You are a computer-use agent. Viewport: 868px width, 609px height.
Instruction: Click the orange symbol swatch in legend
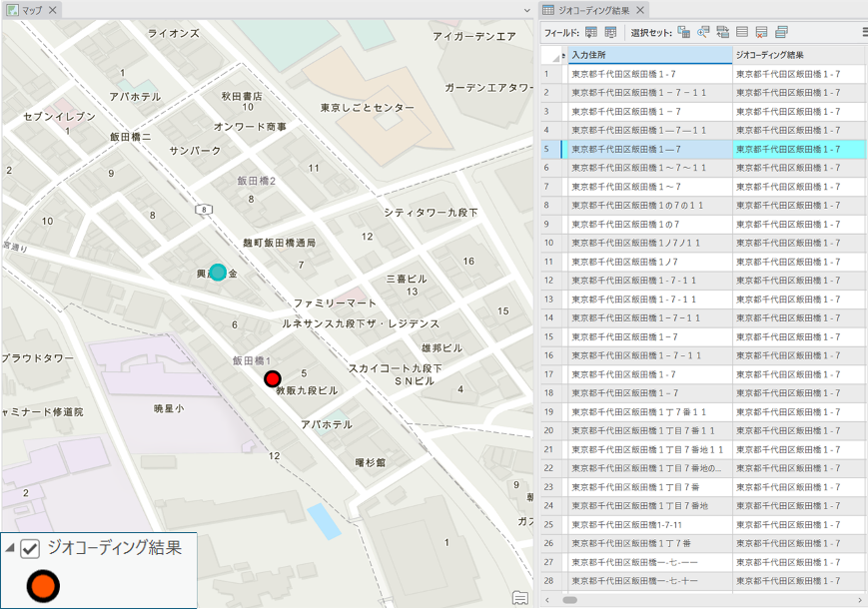click(43, 586)
